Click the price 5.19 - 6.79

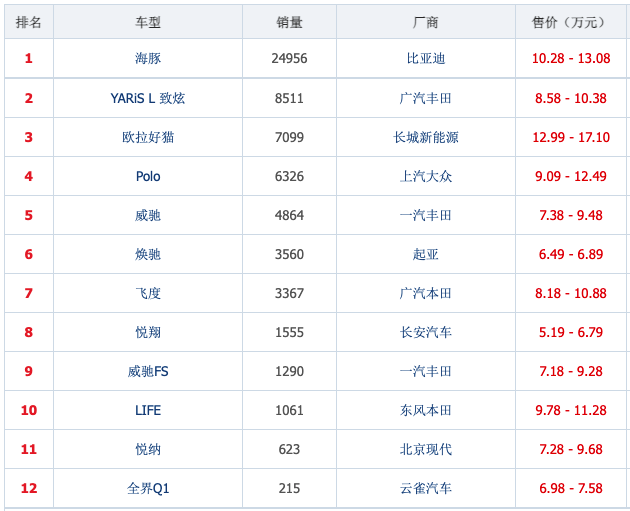(571, 332)
